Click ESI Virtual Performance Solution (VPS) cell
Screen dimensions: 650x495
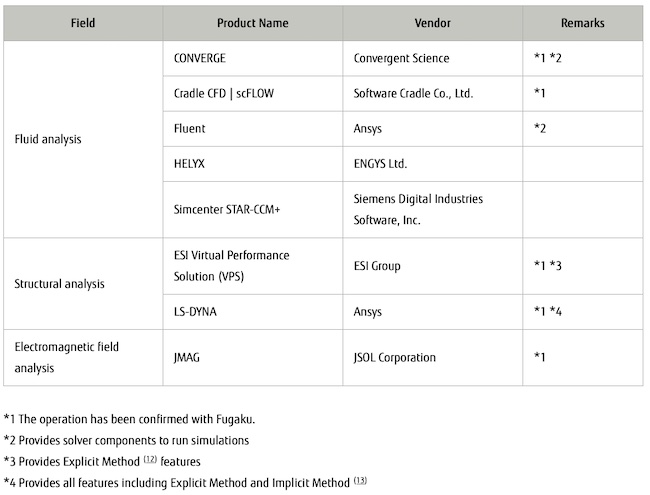(231, 266)
